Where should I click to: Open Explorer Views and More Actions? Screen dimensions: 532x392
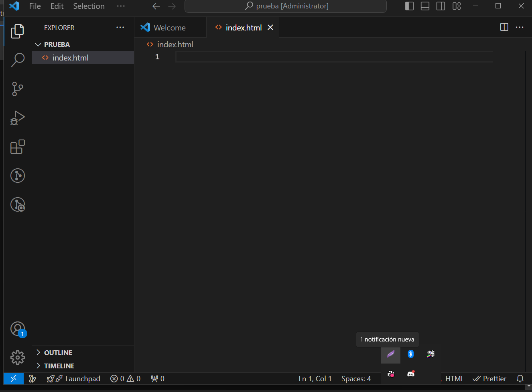(120, 27)
